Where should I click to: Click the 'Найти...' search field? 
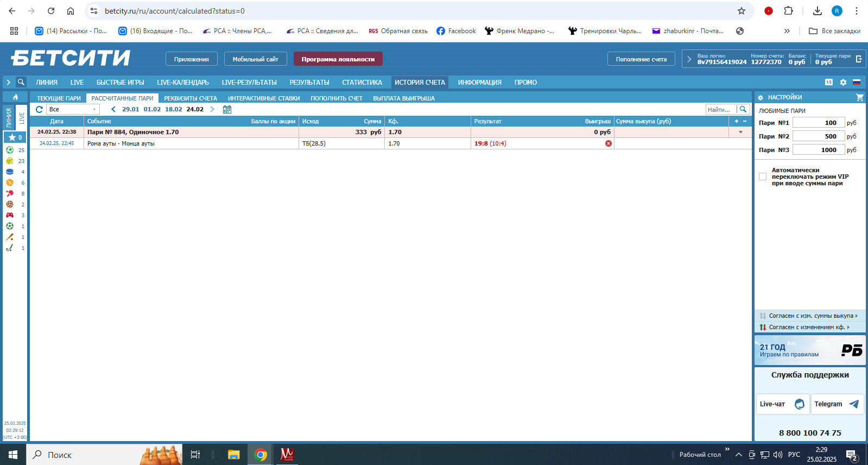[x=720, y=109]
